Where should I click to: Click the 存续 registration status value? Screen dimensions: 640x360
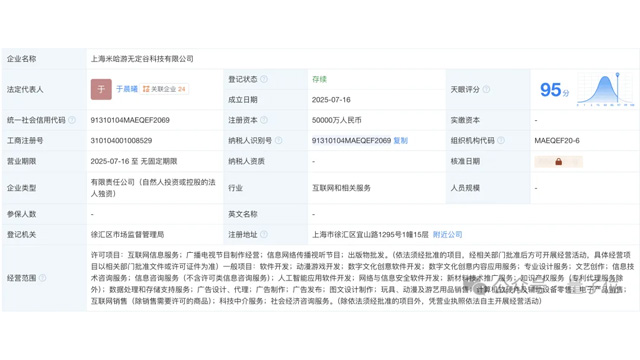pyautogui.click(x=319, y=79)
